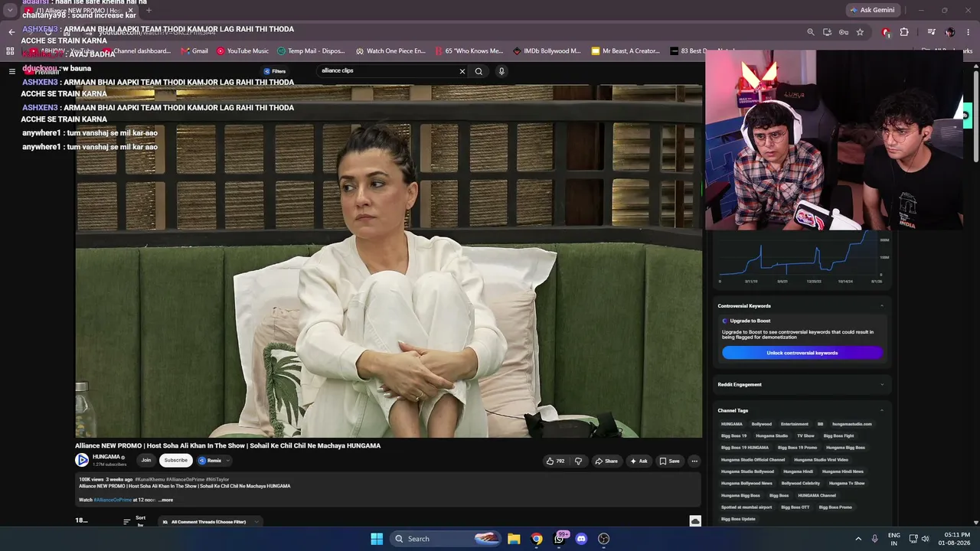
Task: Select the 'Bigg Boss OTT' channel tag
Action: 795,507
